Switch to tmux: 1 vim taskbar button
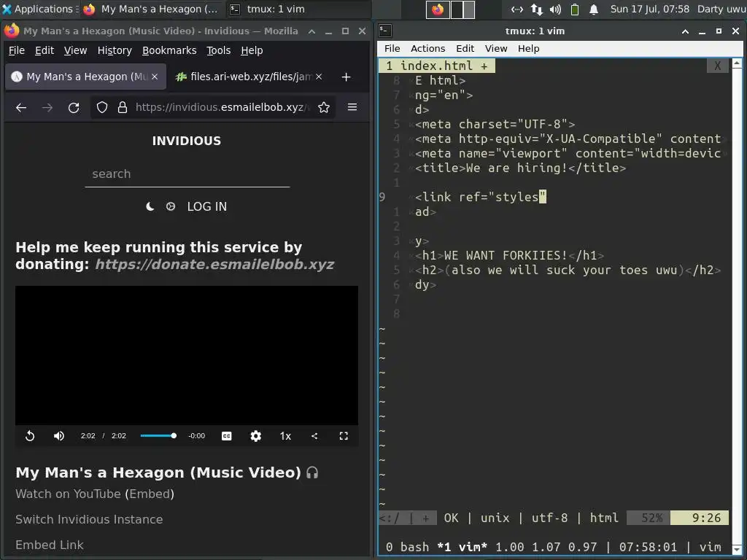 pos(268,9)
